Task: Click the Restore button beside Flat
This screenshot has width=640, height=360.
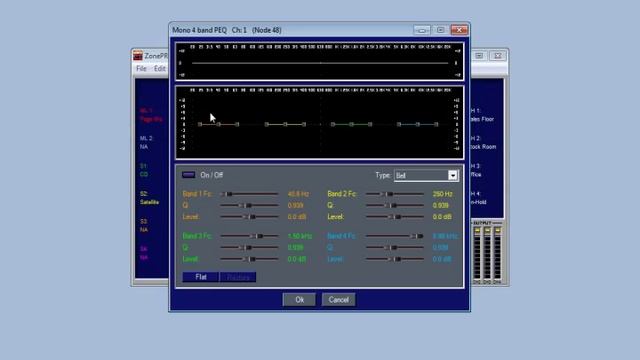Action: point(238,277)
